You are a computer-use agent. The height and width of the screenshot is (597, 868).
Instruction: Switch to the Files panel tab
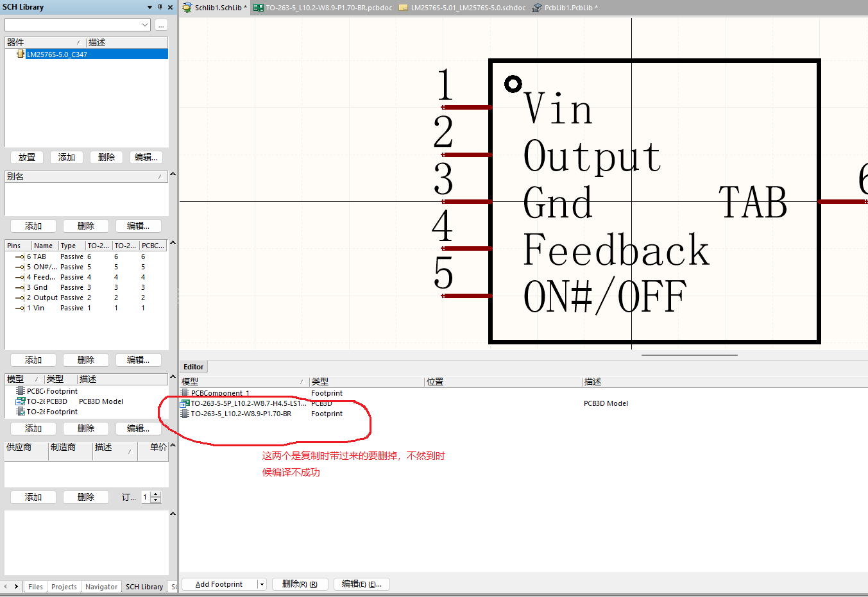(35, 587)
